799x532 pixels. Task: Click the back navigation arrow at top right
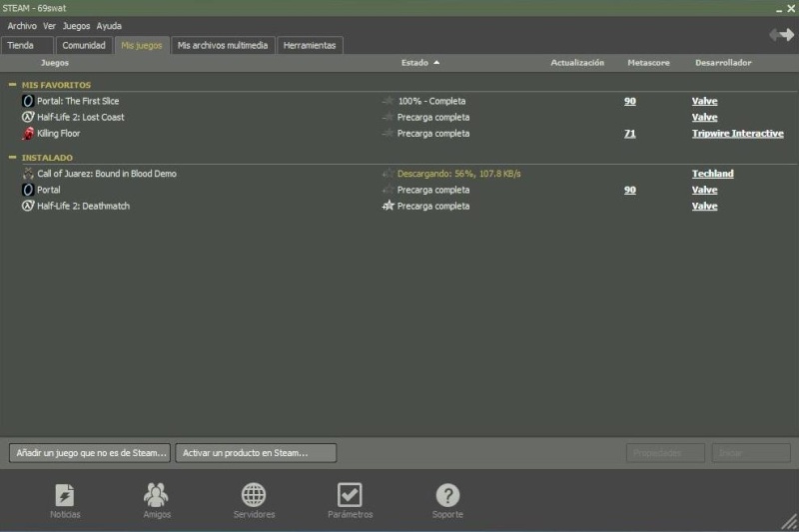click(775, 35)
